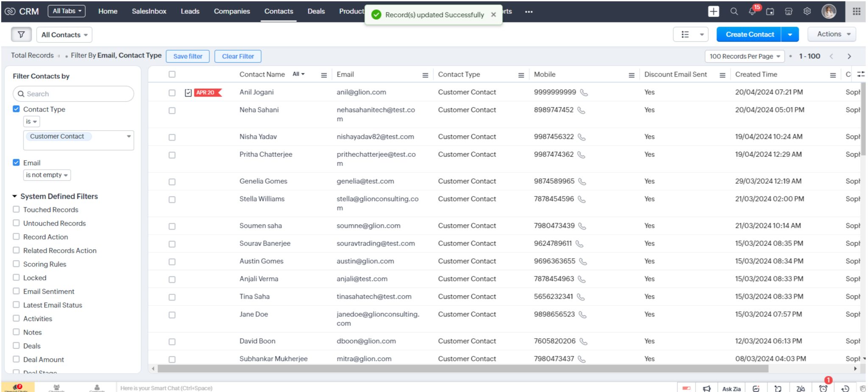Open the notifications bell showing 15 alerts
868x392 pixels.
click(x=752, y=11)
